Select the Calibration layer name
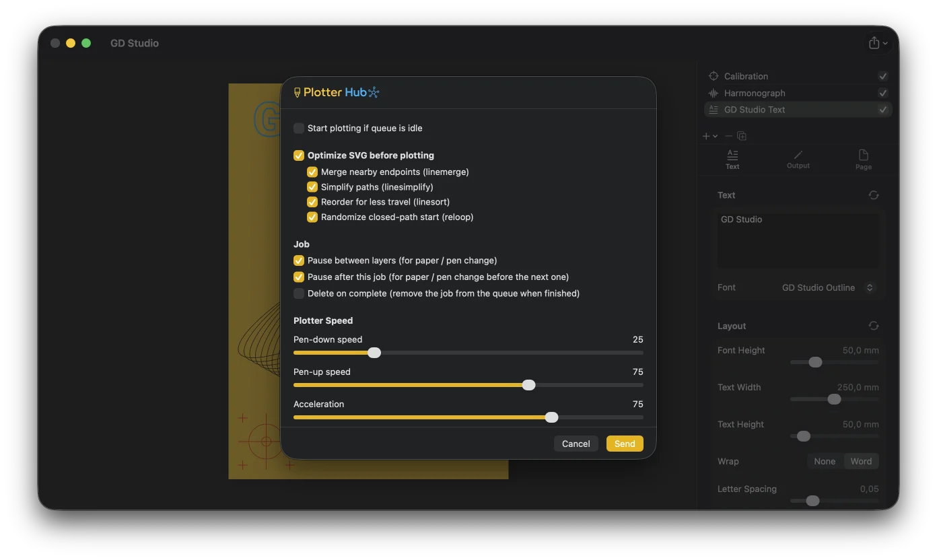The image size is (937, 560). (746, 76)
